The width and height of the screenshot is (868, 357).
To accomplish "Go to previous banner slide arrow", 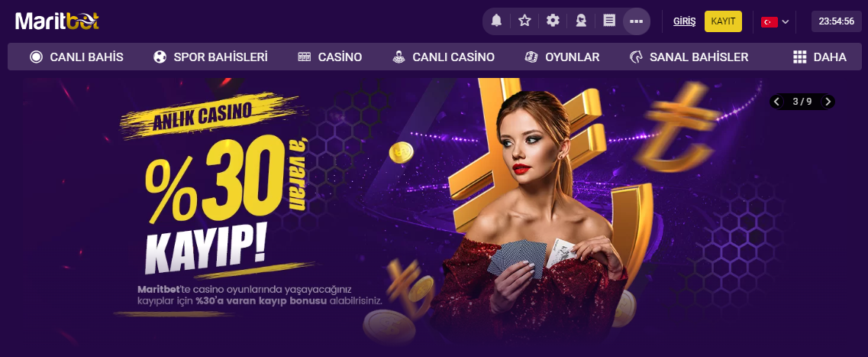I will (x=776, y=102).
